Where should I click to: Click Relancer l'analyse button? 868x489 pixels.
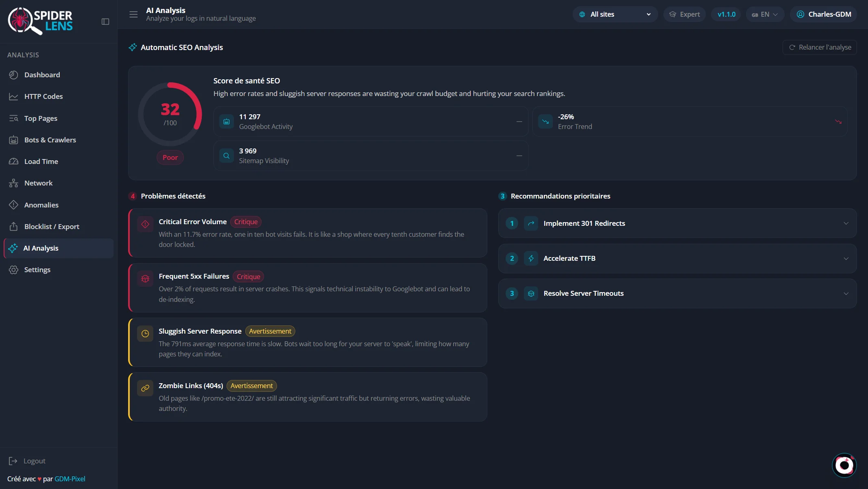[x=820, y=47]
